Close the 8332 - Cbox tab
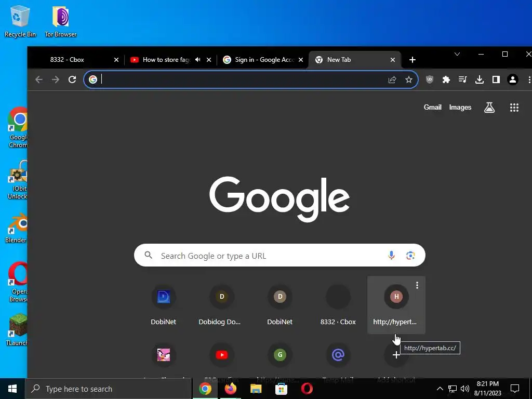 pyautogui.click(x=116, y=60)
